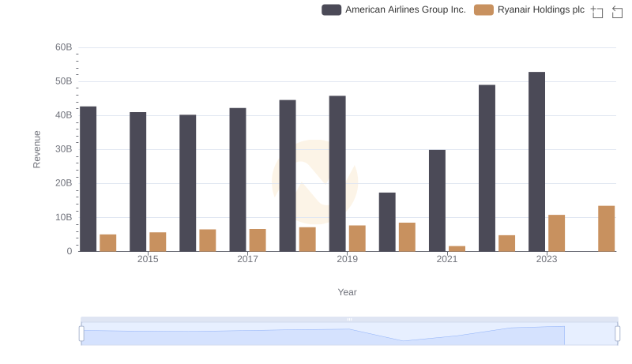Screen dimensions: 632x364
Task: Click the zoom area select icon
Action: tap(597, 12)
